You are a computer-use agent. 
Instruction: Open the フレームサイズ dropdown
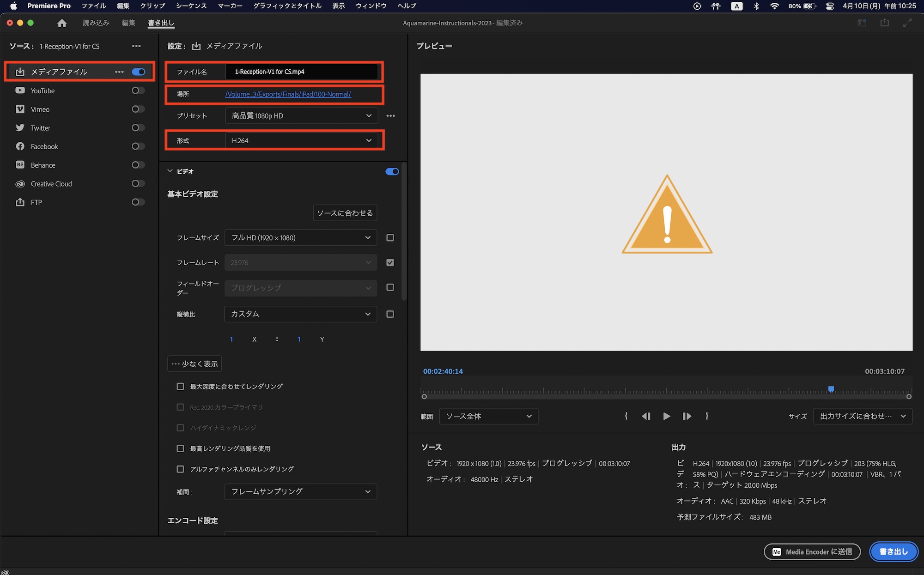click(301, 237)
